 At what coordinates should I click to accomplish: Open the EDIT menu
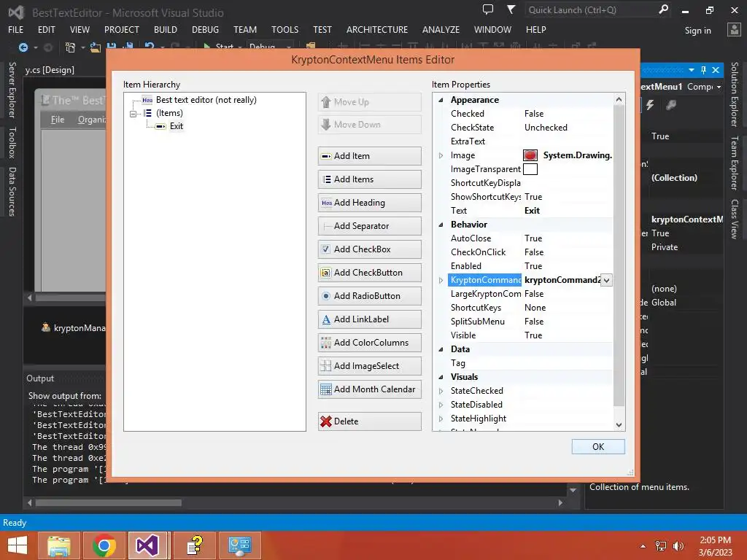[x=46, y=29]
